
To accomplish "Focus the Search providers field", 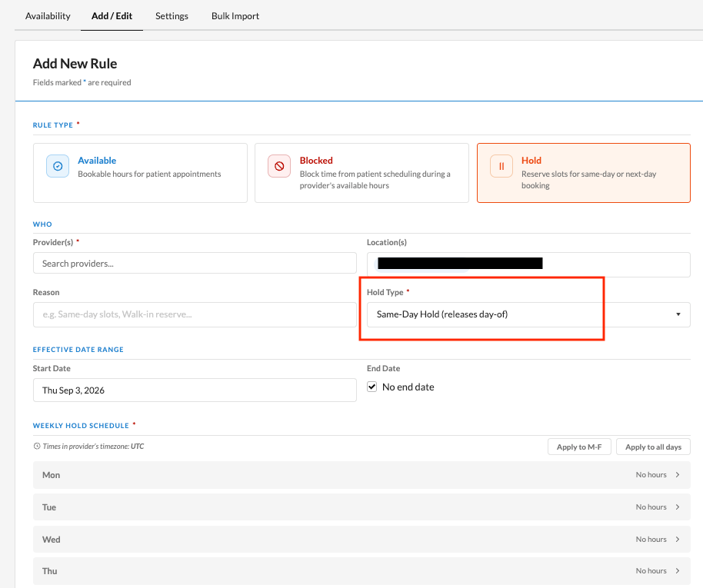I will [195, 263].
